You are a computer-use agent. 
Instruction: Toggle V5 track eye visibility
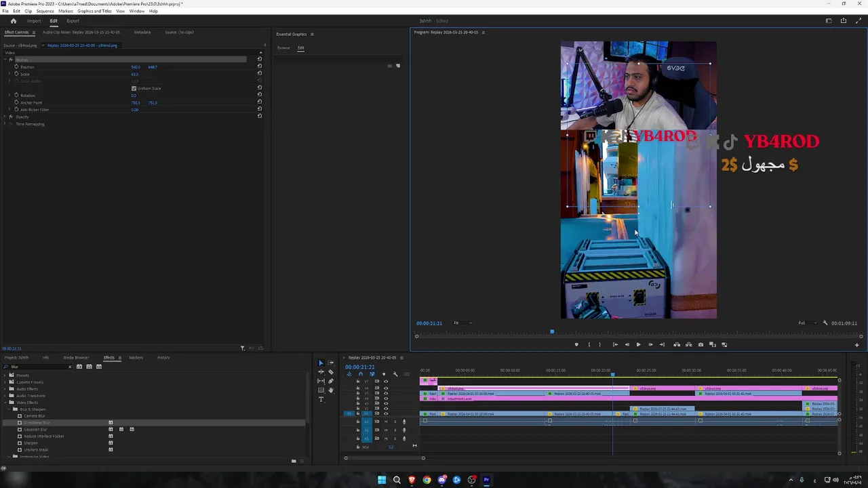(386, 394)
